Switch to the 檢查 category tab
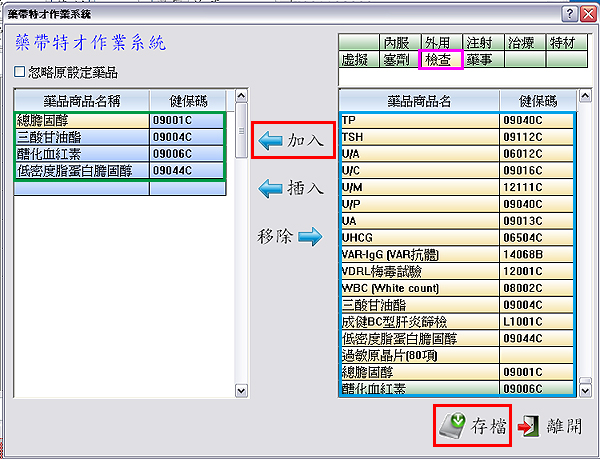Image resolution: width=600 pixels, height=459 pixels. coord(442,60)
